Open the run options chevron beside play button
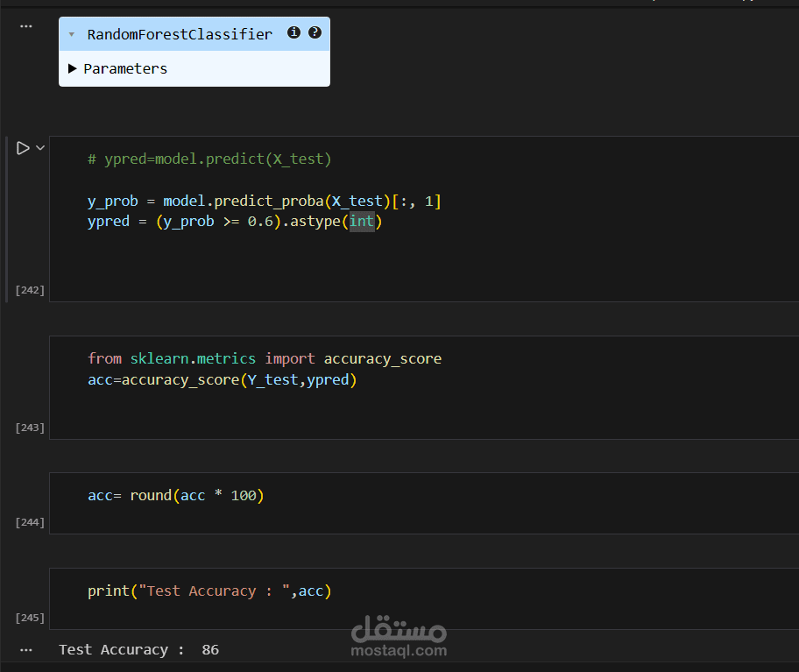The height and width of the screenshot is (672, 799). point(39,148)
